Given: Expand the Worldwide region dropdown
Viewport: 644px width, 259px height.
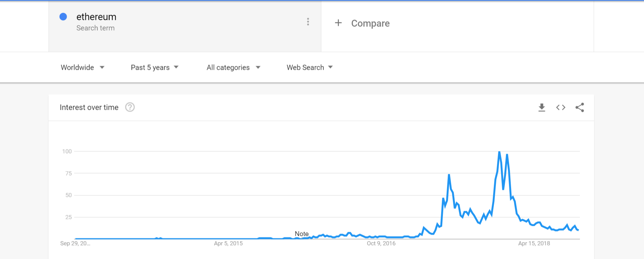Looking at the screenshot, I should pos(83,67).
